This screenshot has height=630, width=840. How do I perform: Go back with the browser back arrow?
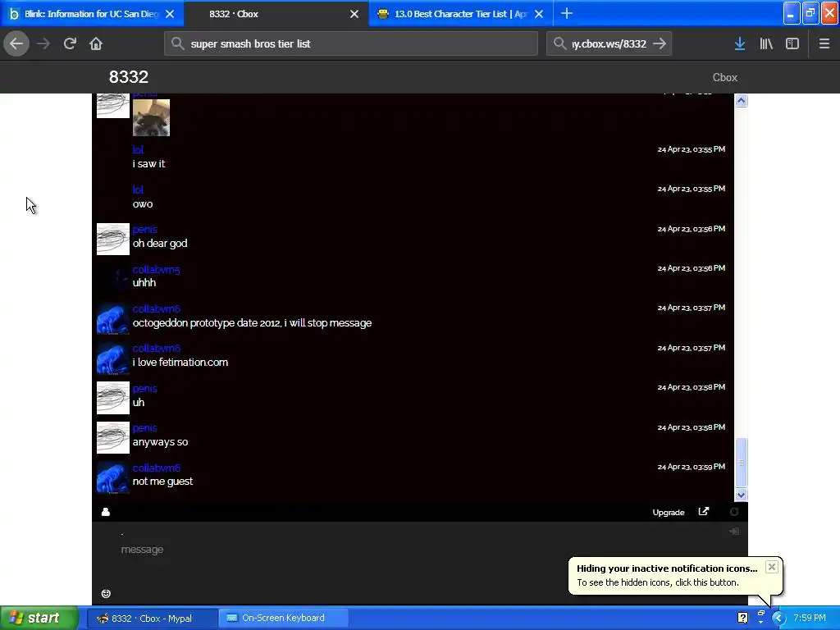[x=16, y=43]
